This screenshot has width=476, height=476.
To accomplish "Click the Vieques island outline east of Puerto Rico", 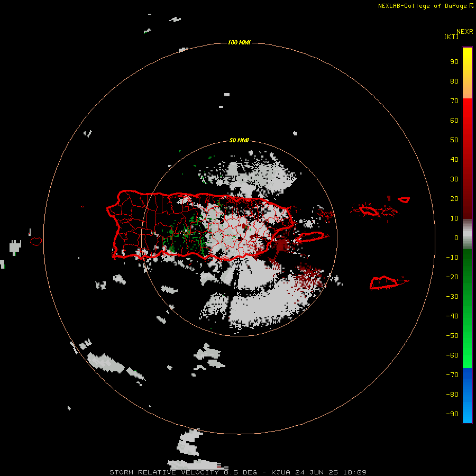I will point(312,237).
